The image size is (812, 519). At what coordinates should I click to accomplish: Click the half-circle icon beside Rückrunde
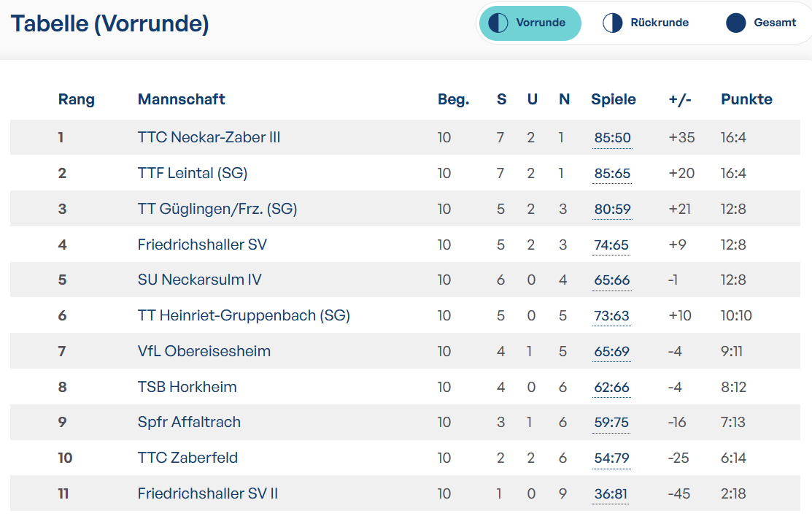coord(613,23)
